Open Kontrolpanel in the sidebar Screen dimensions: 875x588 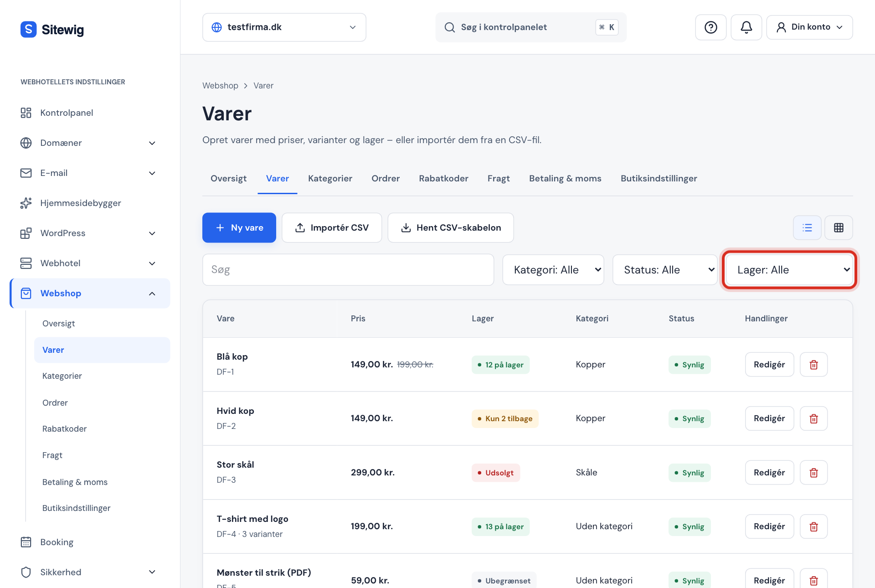click(90, 113)
